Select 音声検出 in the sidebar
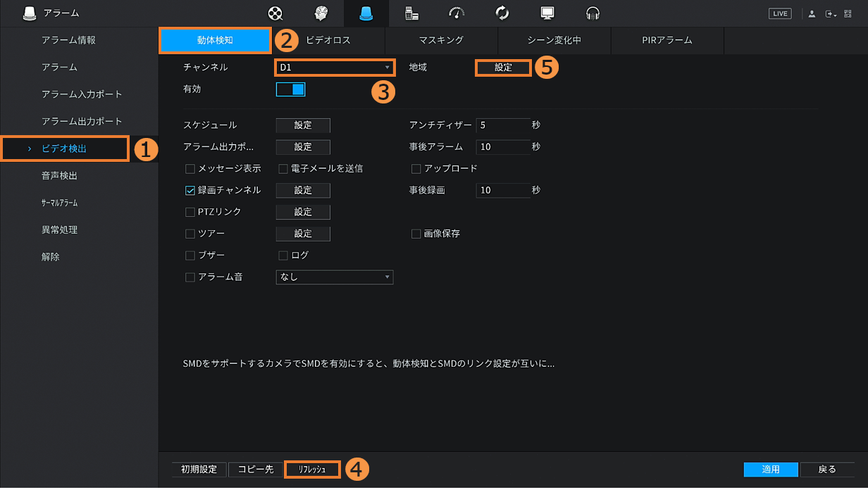This screenshot has height=504, width=868. click(x=59, y=176)
